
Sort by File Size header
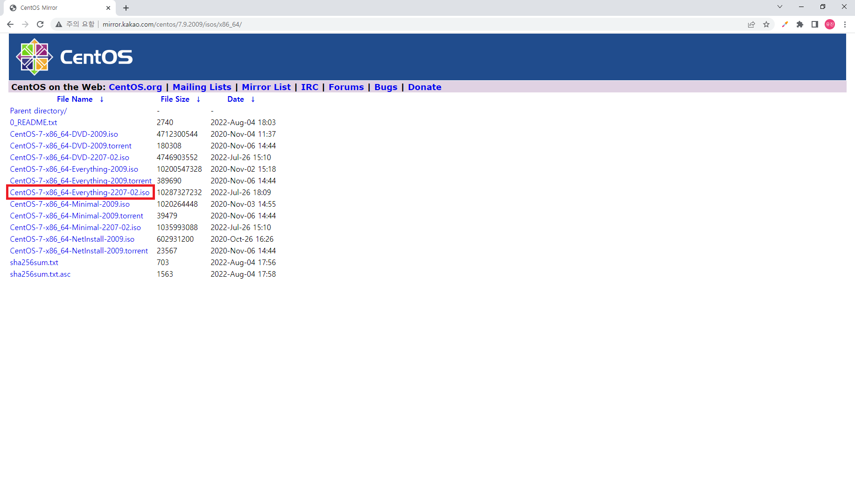coord(175,99)
